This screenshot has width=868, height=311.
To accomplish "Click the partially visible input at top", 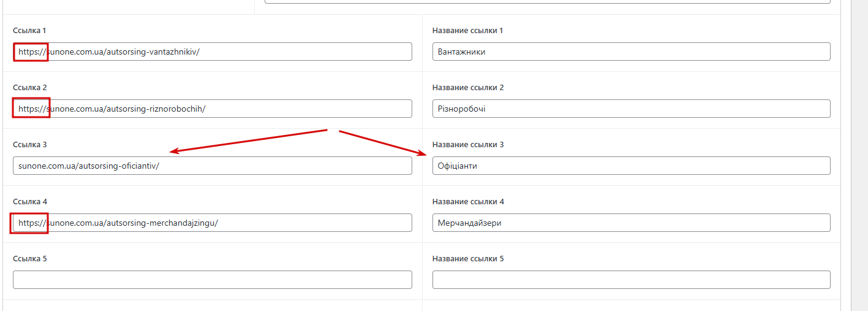I will tap(548, 2).
